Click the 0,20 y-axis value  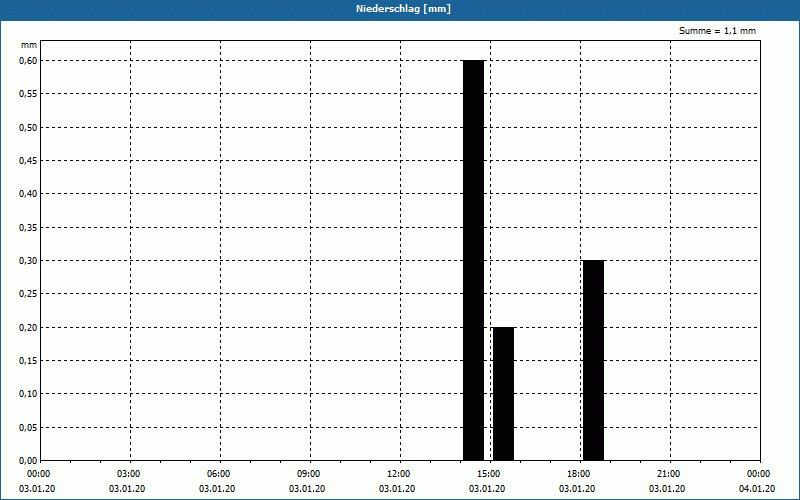(x=28, y=328)
